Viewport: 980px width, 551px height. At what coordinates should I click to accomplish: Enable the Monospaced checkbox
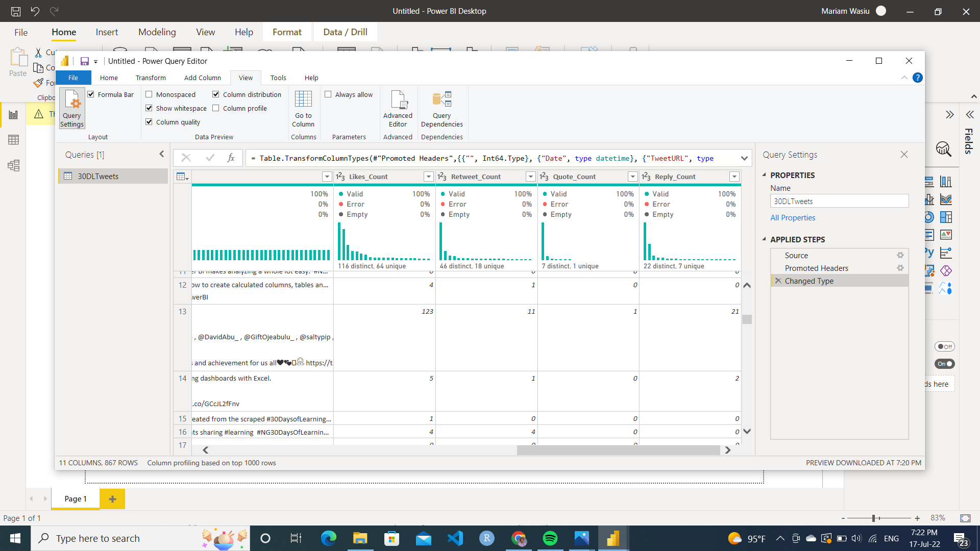pyautogui.click(x=149, y=94)
